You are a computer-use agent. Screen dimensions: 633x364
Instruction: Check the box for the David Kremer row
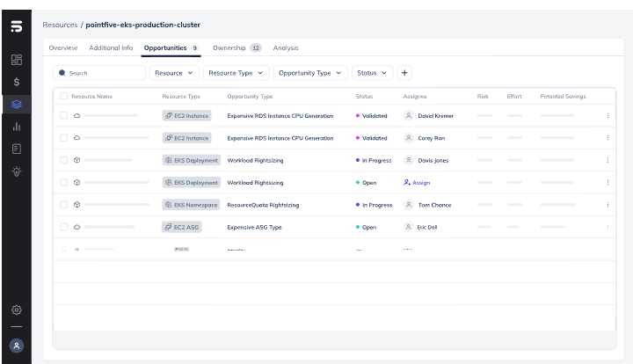tap(63, 115)
